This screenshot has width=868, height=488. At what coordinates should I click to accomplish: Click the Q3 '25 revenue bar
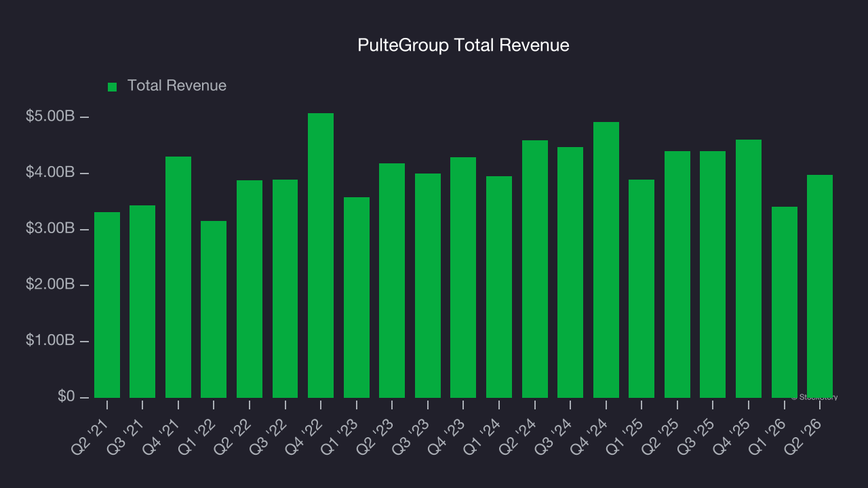pos(713,274)
